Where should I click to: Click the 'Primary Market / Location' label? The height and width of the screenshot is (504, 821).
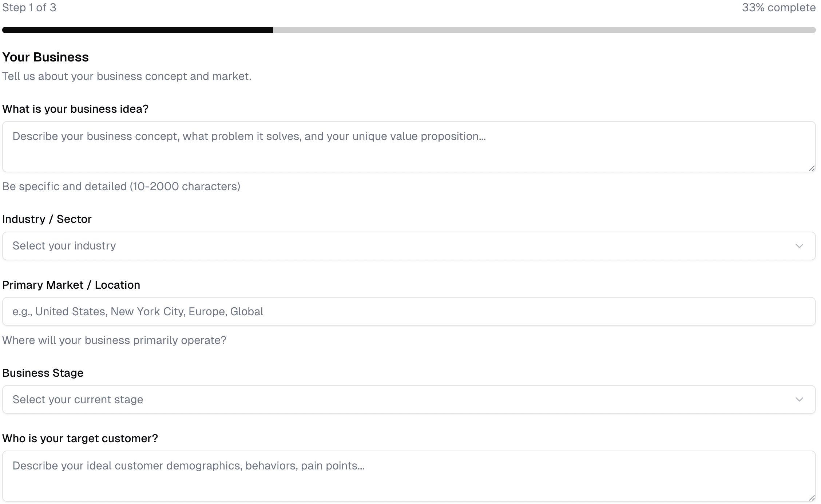(x=71, y=285)
